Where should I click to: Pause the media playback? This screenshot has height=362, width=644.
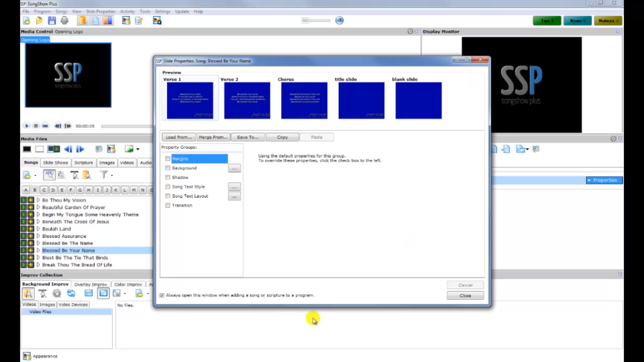[36, 126]
